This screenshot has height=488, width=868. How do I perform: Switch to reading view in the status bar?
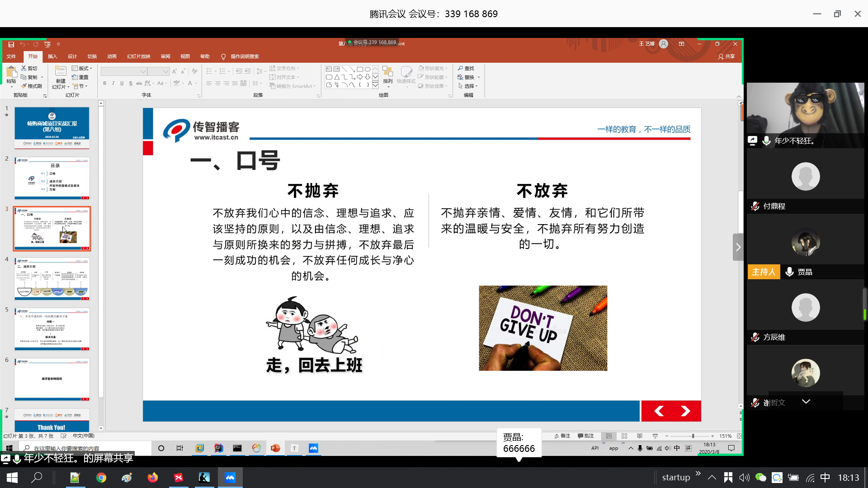tap(640, 436)
